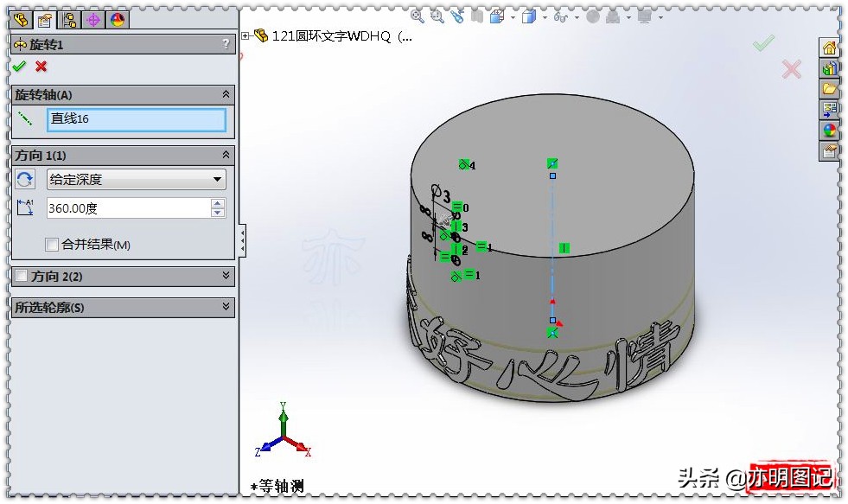Enable the 合并结果(M) checkbox
Screen dimensions: 848x504
52,245
